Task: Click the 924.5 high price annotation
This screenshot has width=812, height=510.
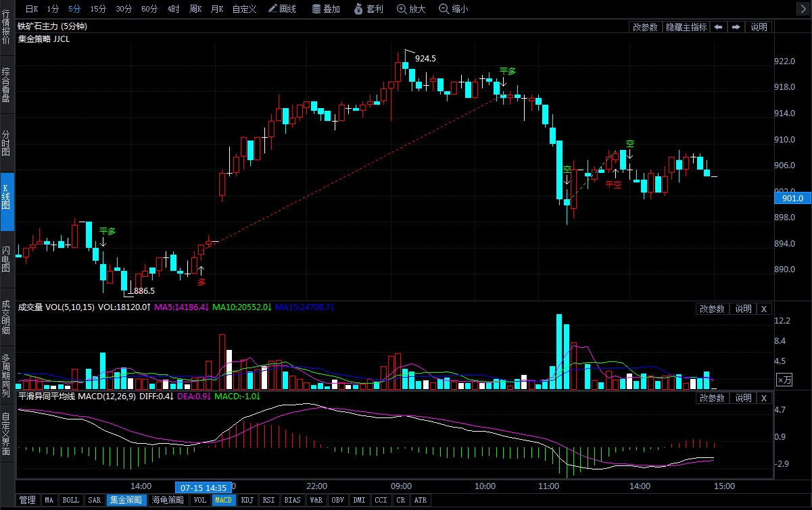Action: (x=425, y=59)
